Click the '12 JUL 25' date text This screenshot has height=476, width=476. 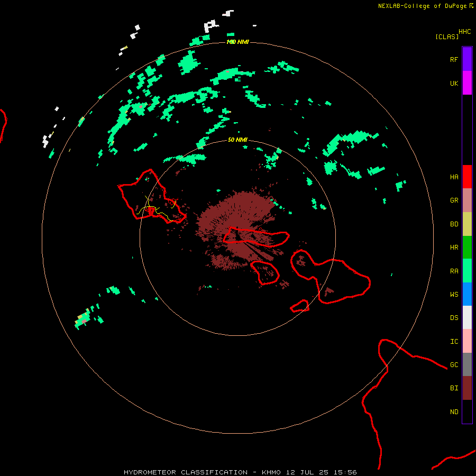click(307, 472)
